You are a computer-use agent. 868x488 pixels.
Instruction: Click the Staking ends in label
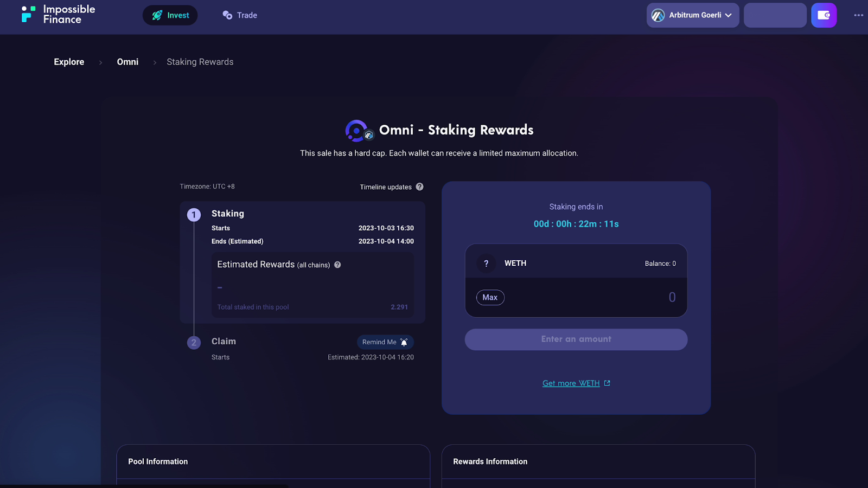click(576, 207)
